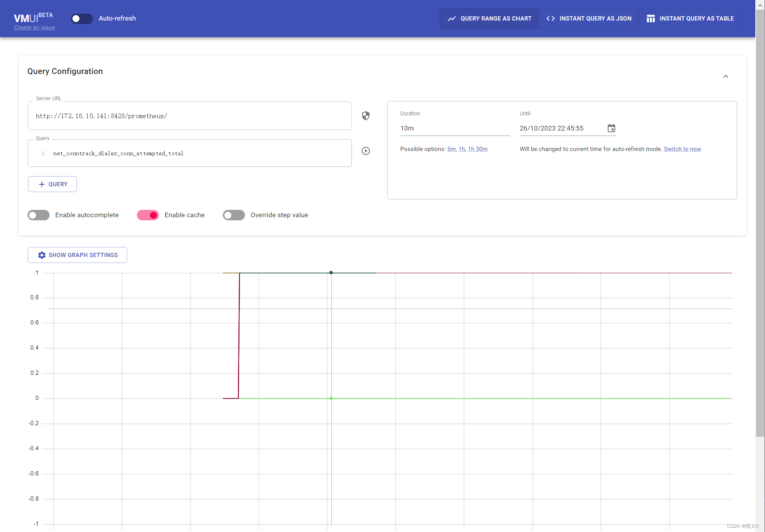Viewport: 765px width, 532px height.
Task: Toggle the Auto-refresh switch
Action: pos(81,19)
